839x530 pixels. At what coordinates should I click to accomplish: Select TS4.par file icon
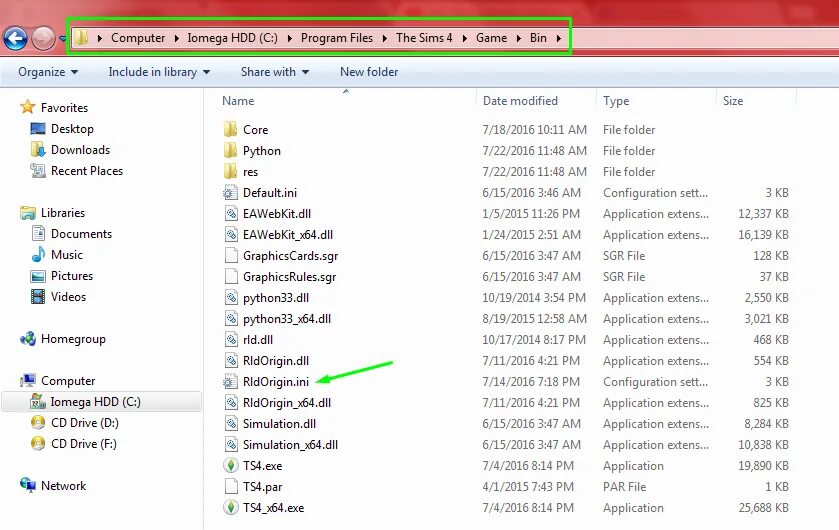click(231, 486)
